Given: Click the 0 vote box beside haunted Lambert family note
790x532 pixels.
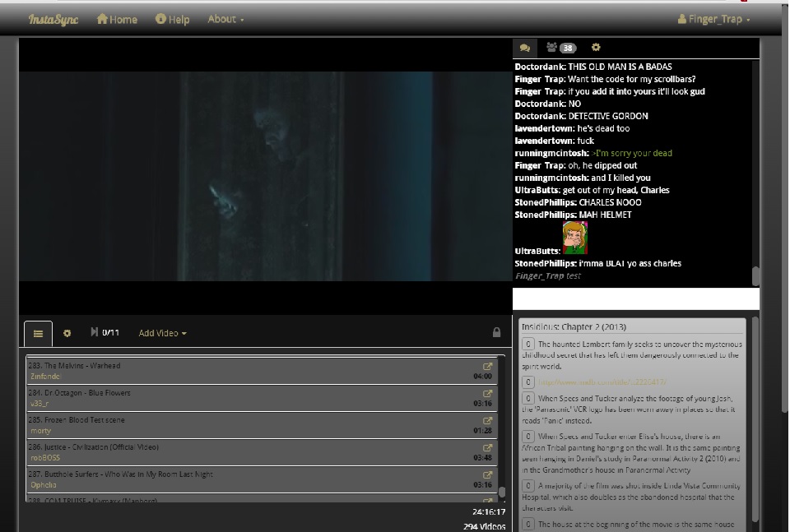Looking at the screenshot, I should [529, 345].
